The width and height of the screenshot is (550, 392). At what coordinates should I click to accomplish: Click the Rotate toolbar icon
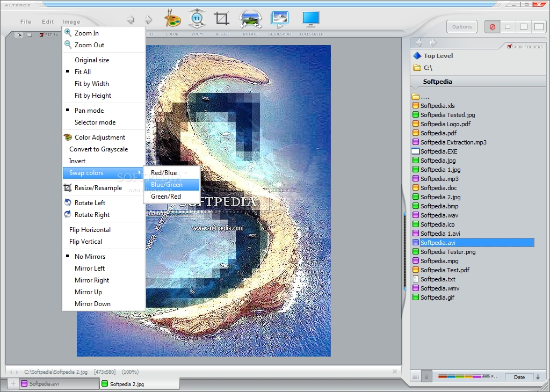(250, 19)
